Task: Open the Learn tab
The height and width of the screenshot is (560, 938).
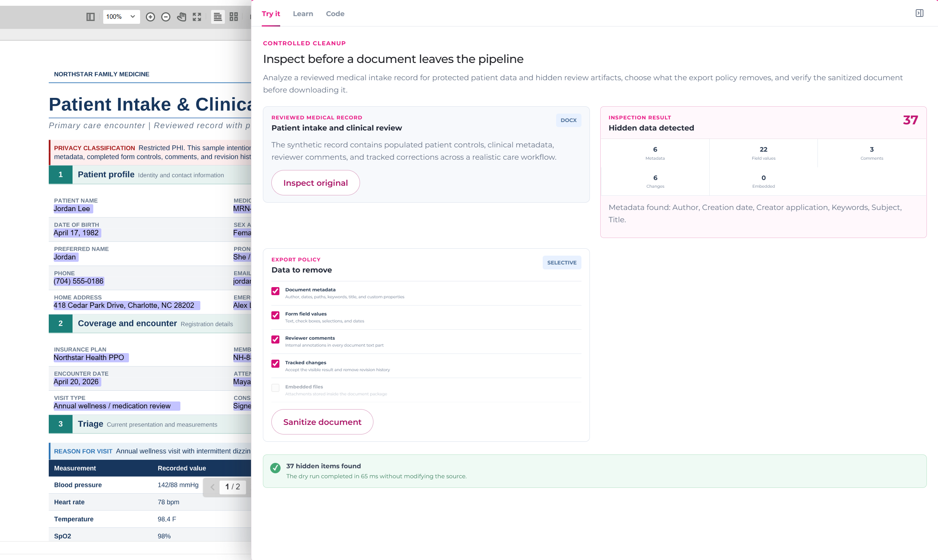Action: [303, 14]
